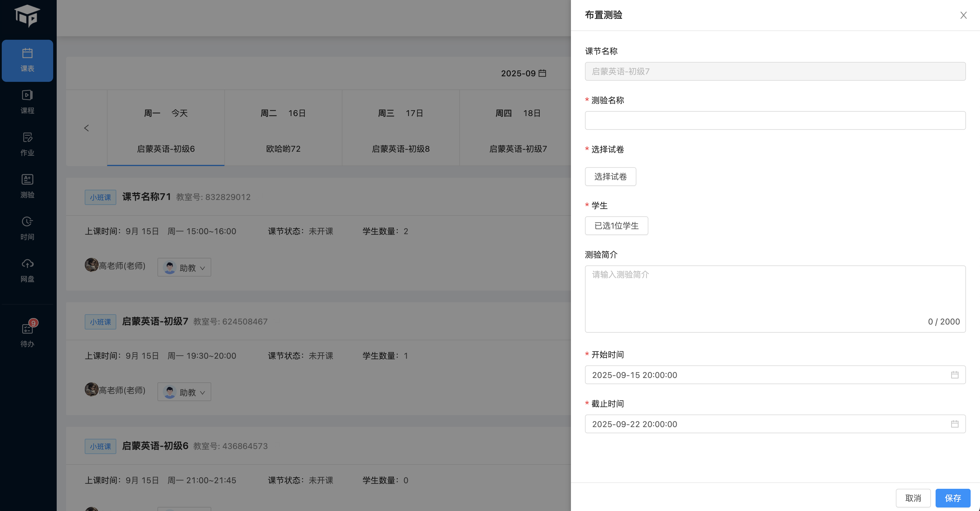Click 已选1位学生 student selector button
This screenshot has width=980, height=511.
[x=616, y=226]
